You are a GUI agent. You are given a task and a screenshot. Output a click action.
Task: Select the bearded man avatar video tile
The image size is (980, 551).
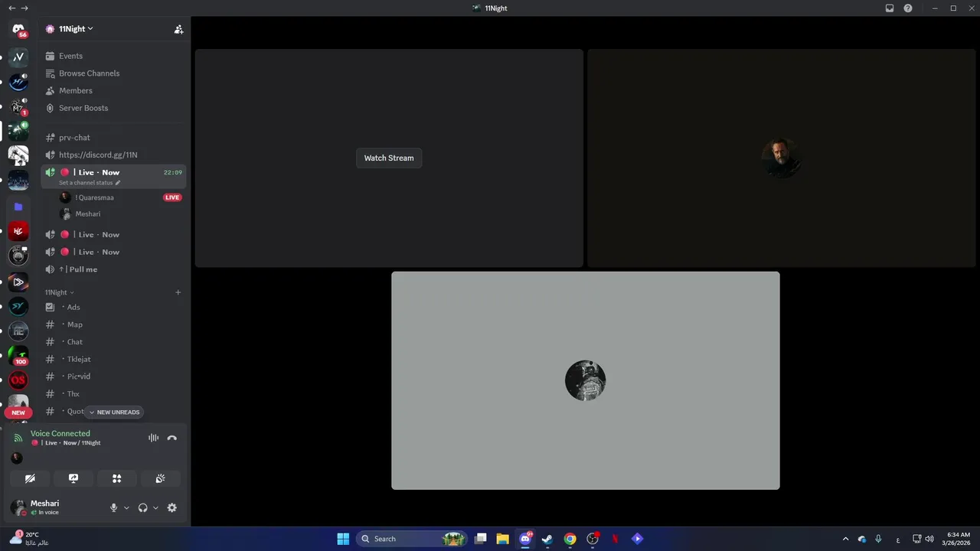[x=781, y=158]
